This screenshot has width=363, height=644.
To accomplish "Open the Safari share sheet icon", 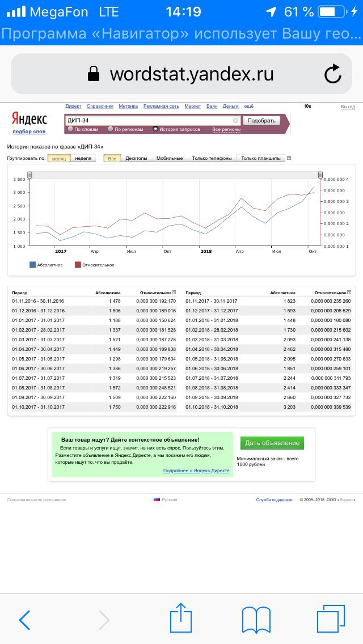I will point(181,617).
